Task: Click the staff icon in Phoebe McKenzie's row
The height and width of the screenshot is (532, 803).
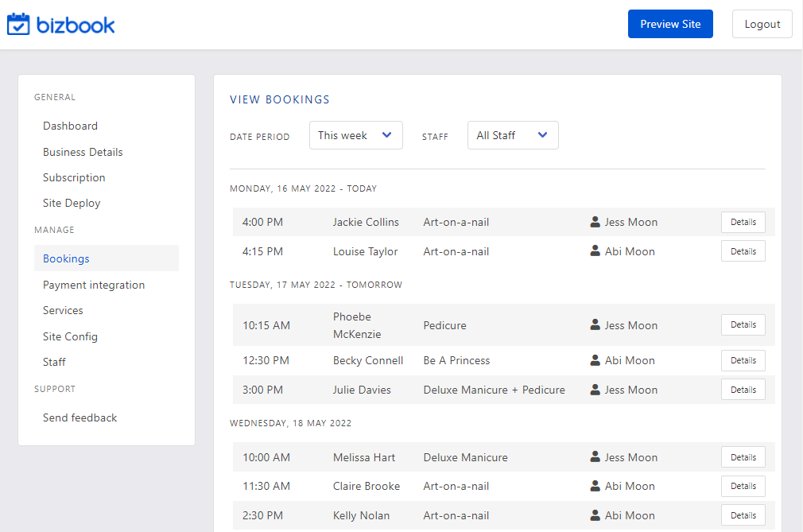Action: pos(595,324)
